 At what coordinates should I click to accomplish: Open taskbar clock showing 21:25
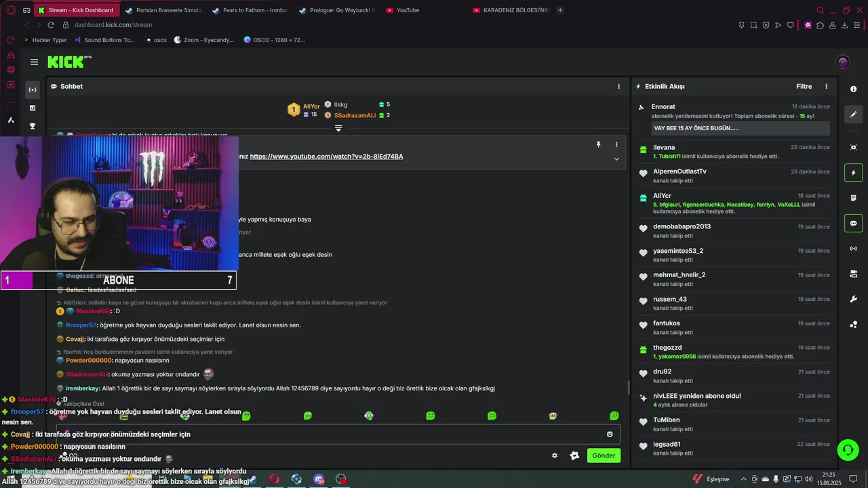829,479
